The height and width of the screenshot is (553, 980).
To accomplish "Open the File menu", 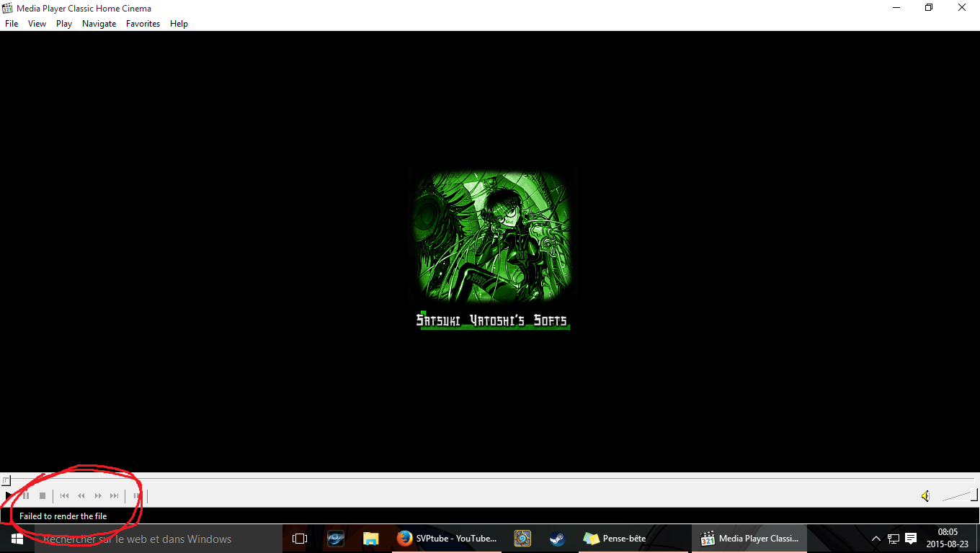I will click(x=12, y=24).
